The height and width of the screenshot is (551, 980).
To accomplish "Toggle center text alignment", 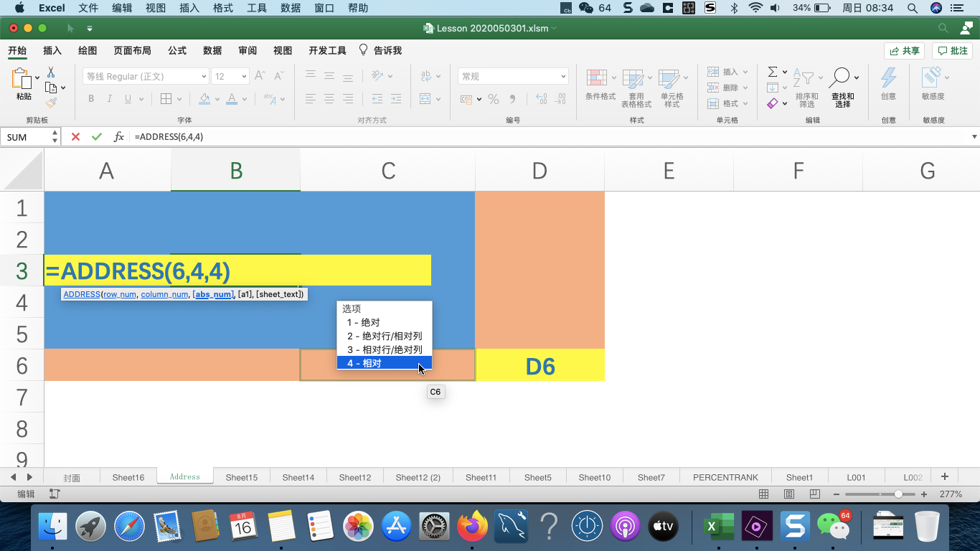I will pyautogui.click(x=329, y=99).
